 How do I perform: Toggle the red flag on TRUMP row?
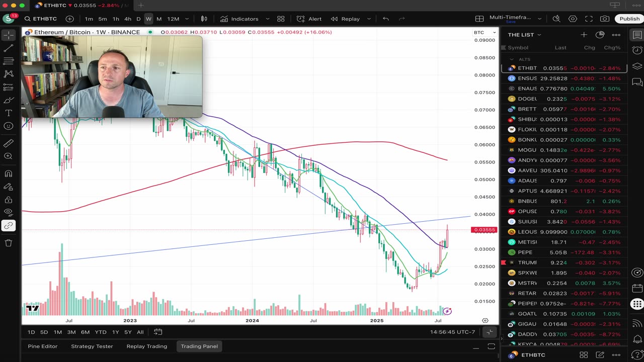tap(503, 262)
